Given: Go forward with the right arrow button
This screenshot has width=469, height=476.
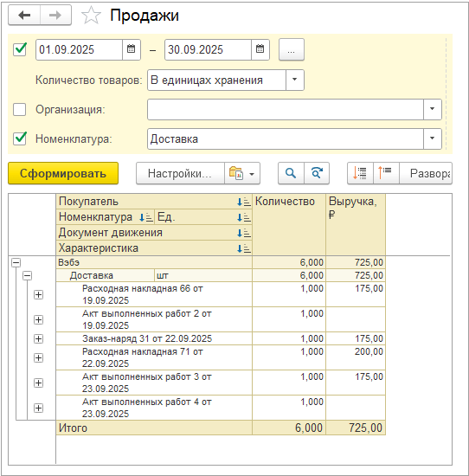Looking at the screenshot, I should click(55, 15).
